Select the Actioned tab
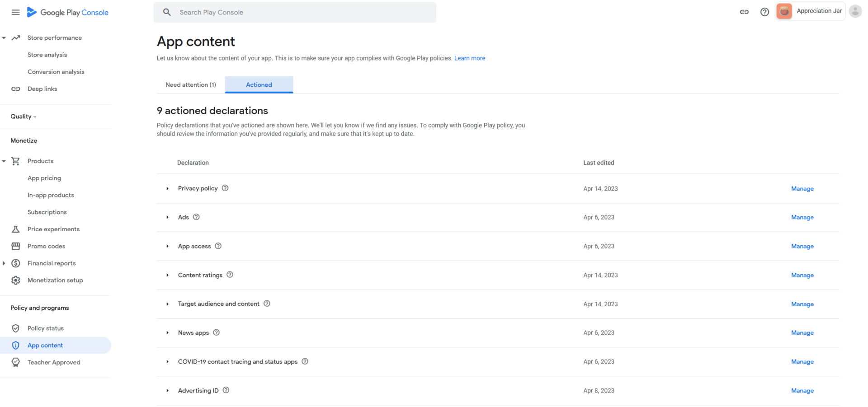 pyautogui.click(x=259, y=84)
